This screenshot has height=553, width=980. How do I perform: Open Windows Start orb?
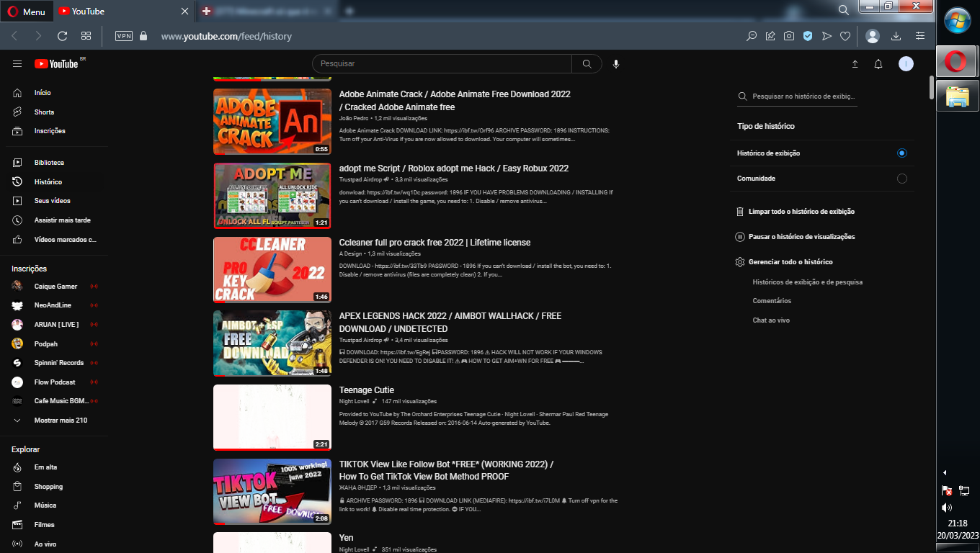[957, 20]
